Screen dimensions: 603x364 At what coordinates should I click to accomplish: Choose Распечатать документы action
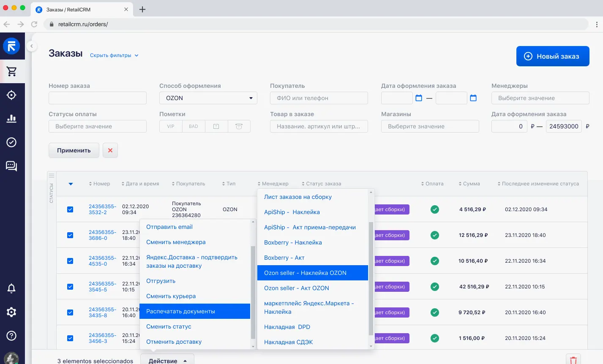point(195,311)
